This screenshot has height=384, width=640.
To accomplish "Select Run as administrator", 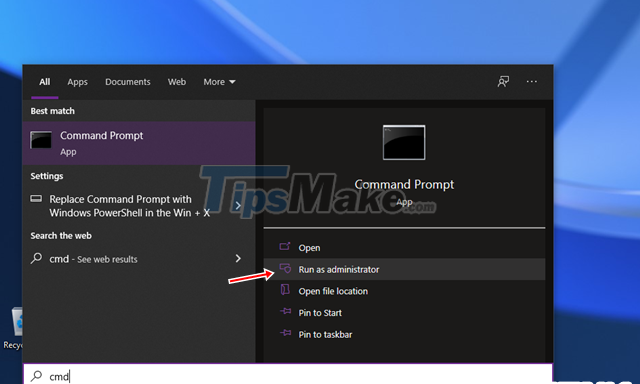I will point(404,269).
